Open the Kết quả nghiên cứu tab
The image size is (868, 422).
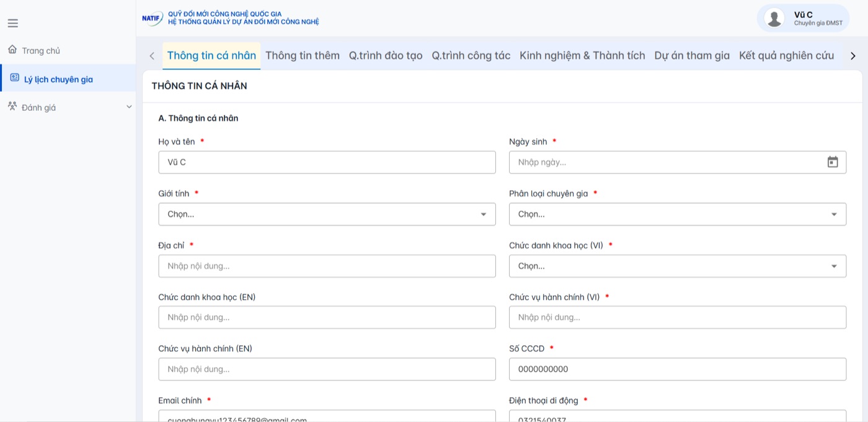point(786,56)
